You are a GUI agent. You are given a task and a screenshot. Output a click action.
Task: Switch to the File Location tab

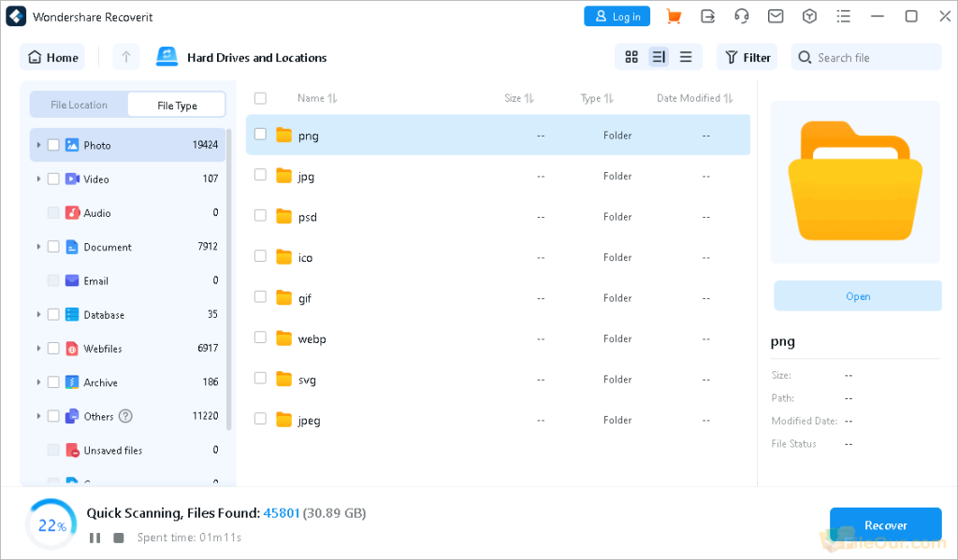pos(78,104)
